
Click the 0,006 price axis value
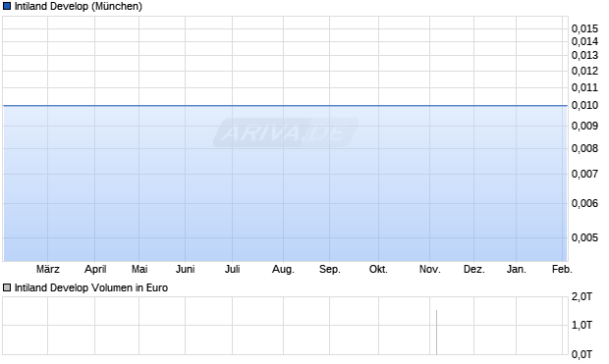[584, 203]
